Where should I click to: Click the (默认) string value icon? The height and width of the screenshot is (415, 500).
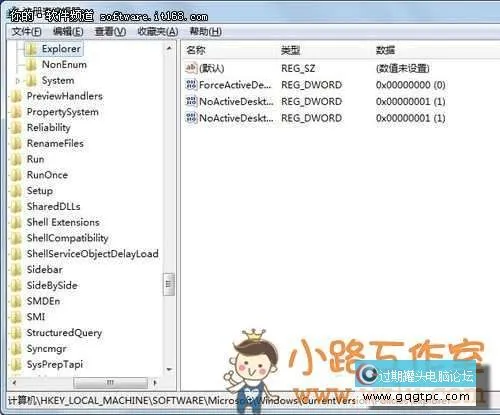[191, 68]
